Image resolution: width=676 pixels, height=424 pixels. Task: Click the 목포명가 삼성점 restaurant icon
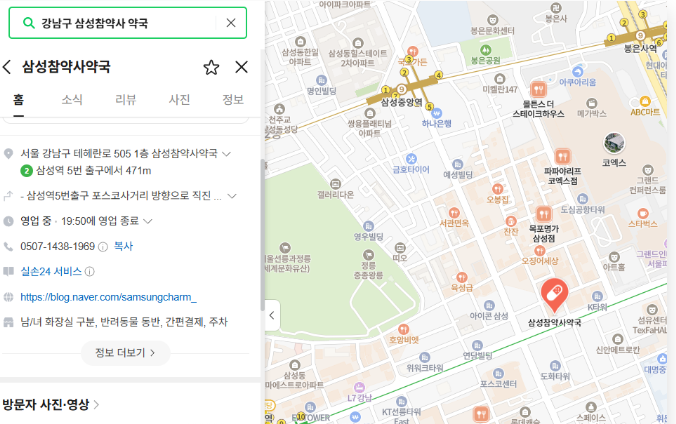coord(544,214)
